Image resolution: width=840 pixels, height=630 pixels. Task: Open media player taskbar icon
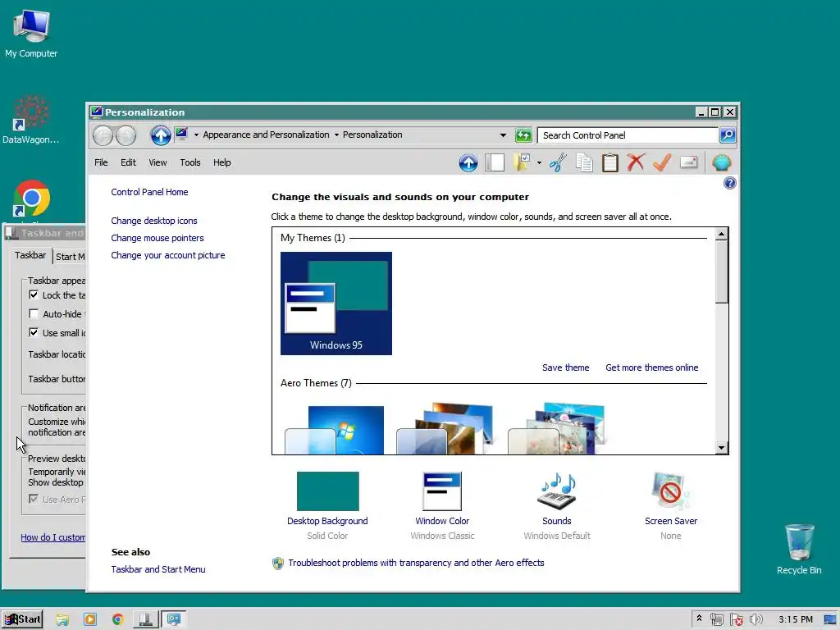(90, 620)
